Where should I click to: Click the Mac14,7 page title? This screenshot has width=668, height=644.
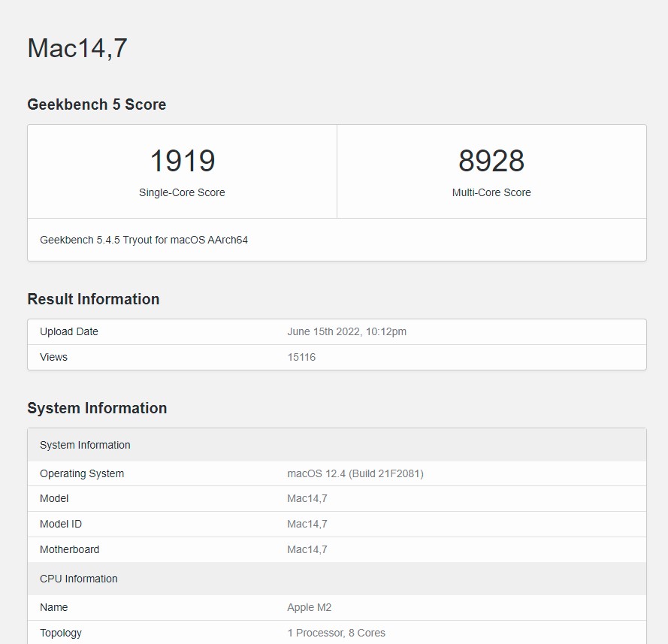(77, 47)
